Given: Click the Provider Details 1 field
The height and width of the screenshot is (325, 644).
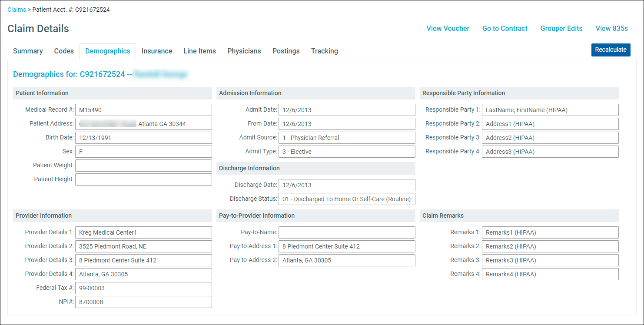Looking at the screenshot, I should point(143,232).
